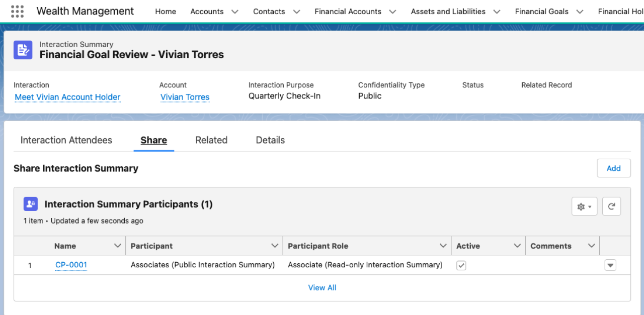Open Interaction Summary Participants (1) heading link
Viewport: 644px width, 315px height.
[x=129, y=204]
